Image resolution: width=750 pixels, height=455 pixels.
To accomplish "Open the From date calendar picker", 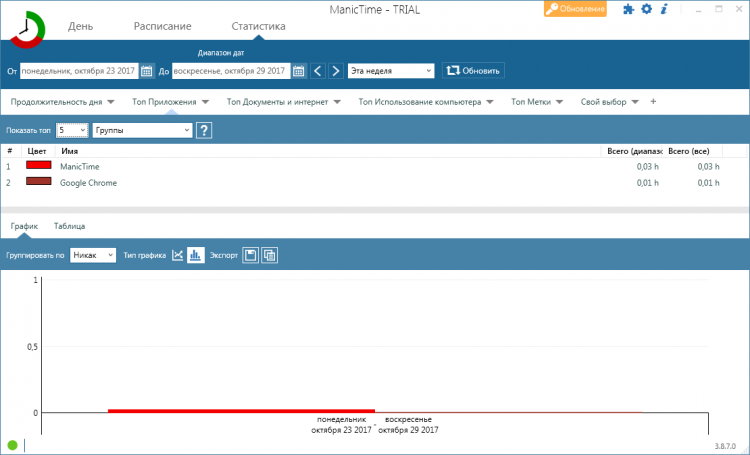I will click(x=147, y=71).
